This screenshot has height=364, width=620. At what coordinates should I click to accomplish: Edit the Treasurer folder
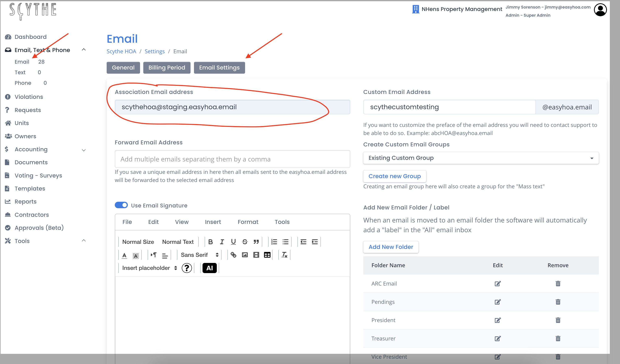497,338
